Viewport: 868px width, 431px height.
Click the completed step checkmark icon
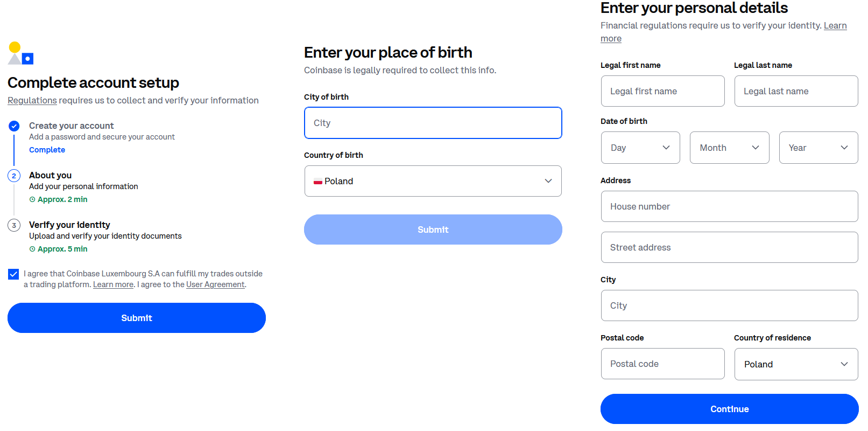pyautogui.click(x=14, y=126)
